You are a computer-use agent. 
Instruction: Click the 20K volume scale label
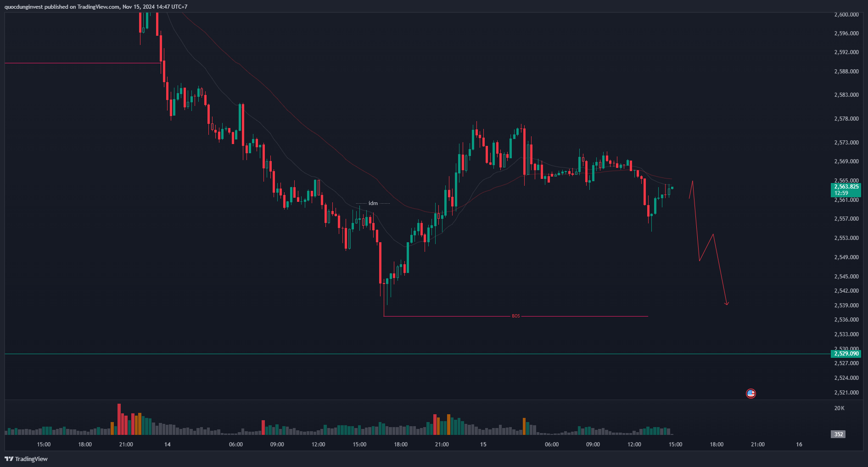pyautogui.click(x=839, y=408)
